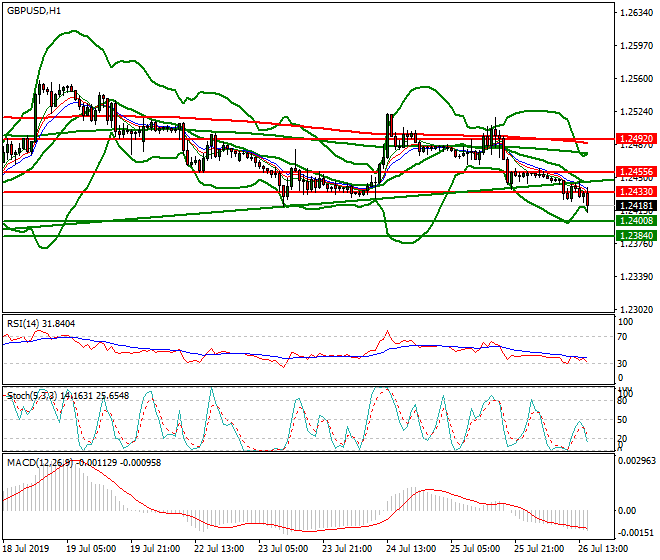Select the RSI(14) 31.8404 indicator label
This screenshot has height=560, width=660.
pos(41,324)
